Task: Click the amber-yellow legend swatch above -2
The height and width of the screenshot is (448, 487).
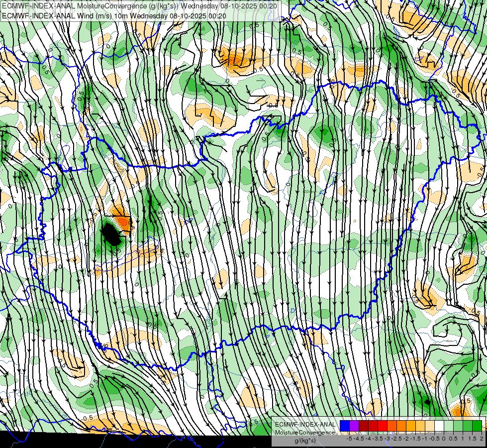Action: pyautogui.click(x=411, y=426)
